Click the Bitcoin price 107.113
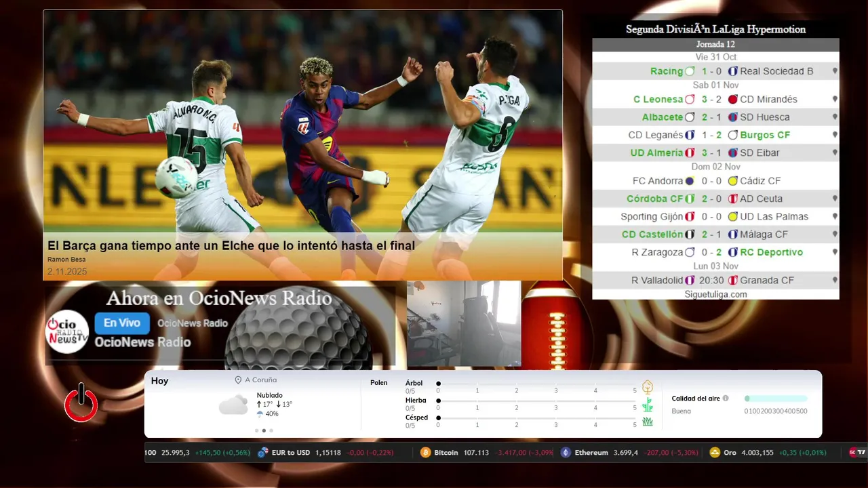The width and height of the screenshot is (868, 488). pyautogui.click(x=476, y=453)
